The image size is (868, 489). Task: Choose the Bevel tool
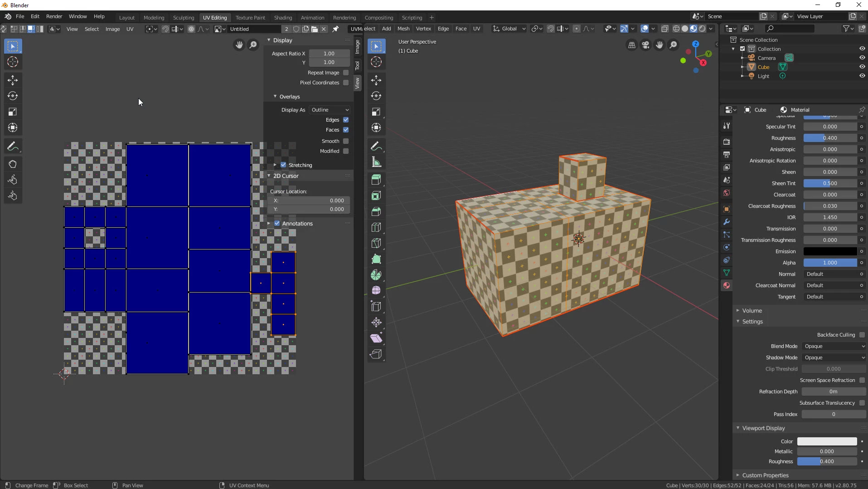(x=376, y=211)
